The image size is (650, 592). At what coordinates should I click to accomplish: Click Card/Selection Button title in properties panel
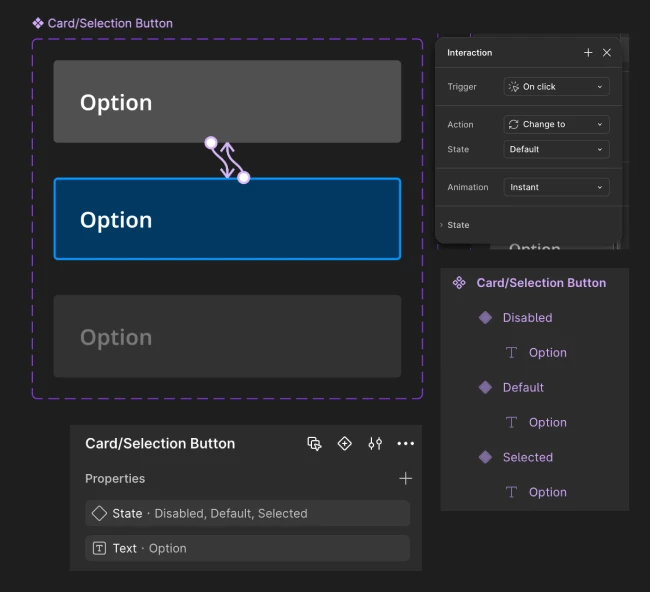coord(160,444)
